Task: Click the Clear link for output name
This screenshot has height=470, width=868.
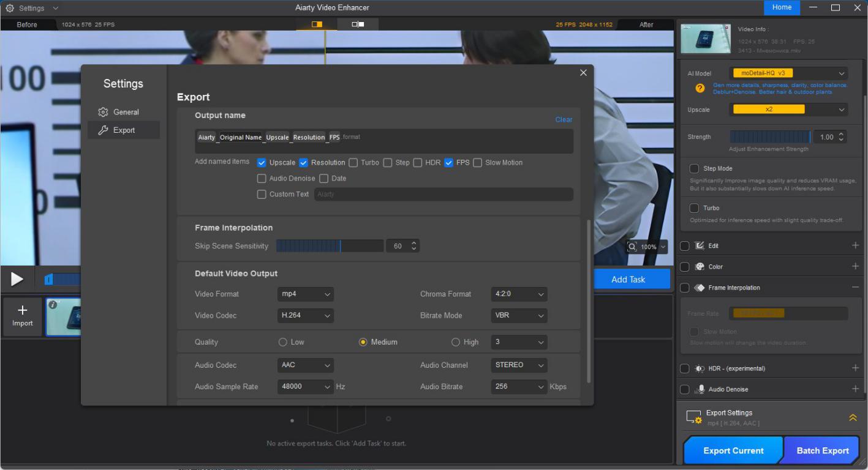Action: coord(564,119)
